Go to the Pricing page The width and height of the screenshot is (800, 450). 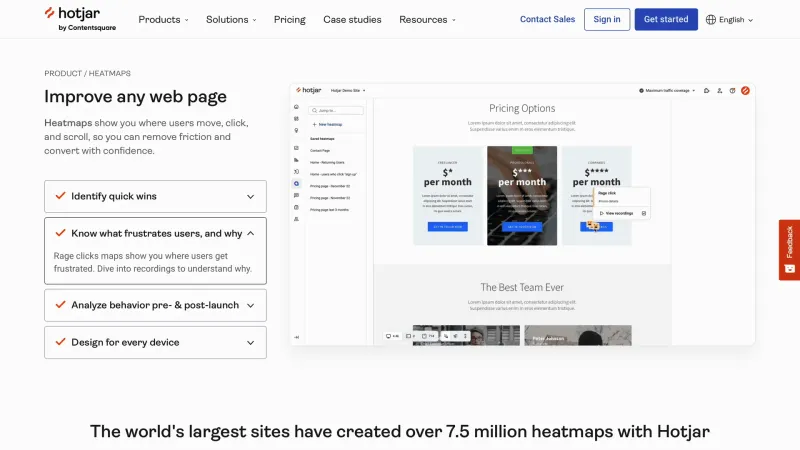[289, 19]
